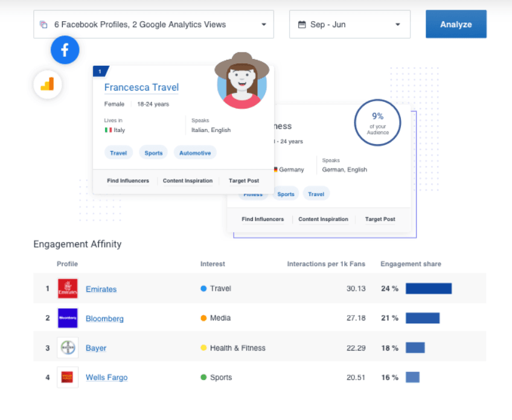Screen dimensions: 512x420
Task: Click Interactions per 1k Fans header
Action: pyautogui.click(x=326, y=264)
